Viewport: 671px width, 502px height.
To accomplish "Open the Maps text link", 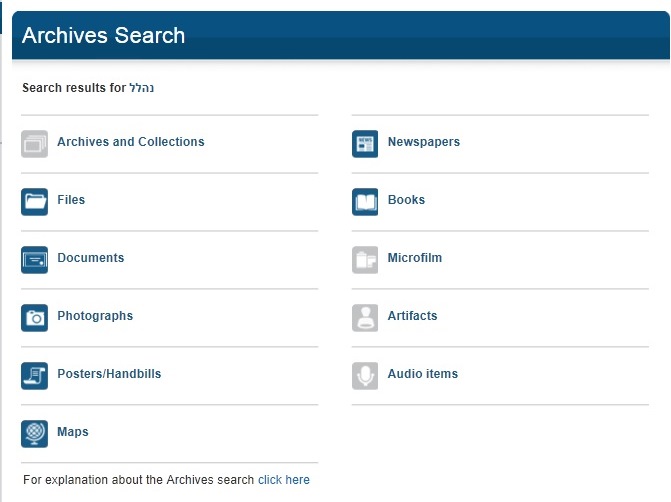I will coord(72,432).
